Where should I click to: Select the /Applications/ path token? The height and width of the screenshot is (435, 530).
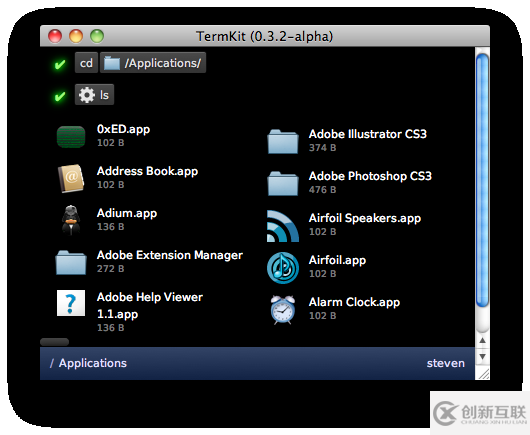(153, 63)
